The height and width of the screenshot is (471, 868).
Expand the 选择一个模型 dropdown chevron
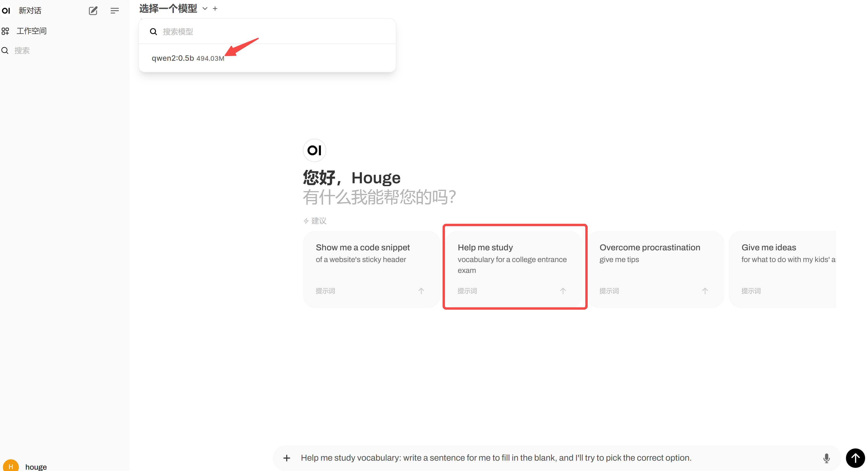(x=205, y=9)
